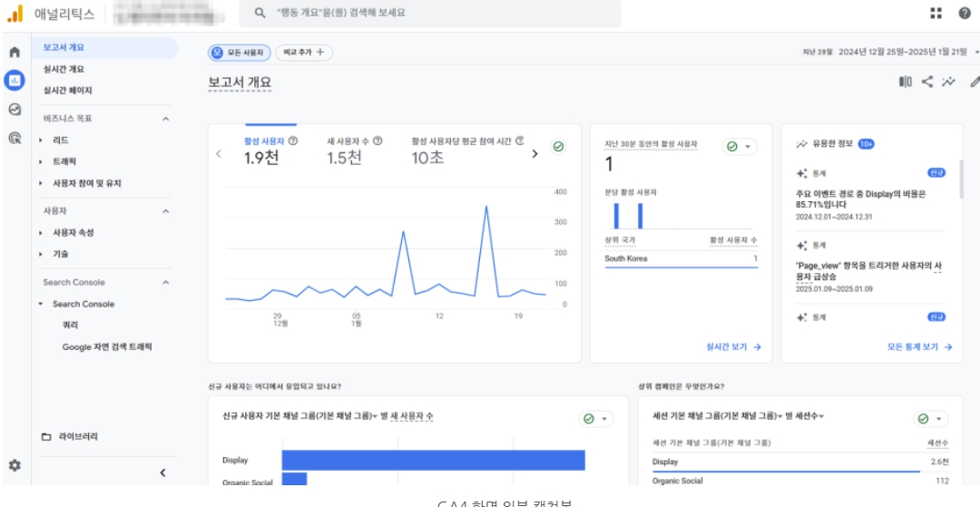This screenshot has width=980, height=507.
Task: Select 보고서 개요 in the sidebar
Action: 104,47
